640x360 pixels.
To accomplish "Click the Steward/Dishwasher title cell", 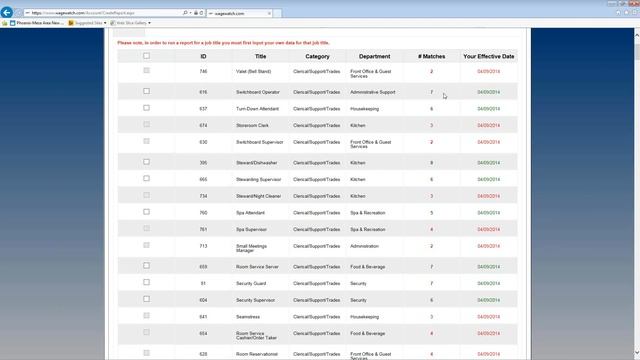I will tap(257, 163).
